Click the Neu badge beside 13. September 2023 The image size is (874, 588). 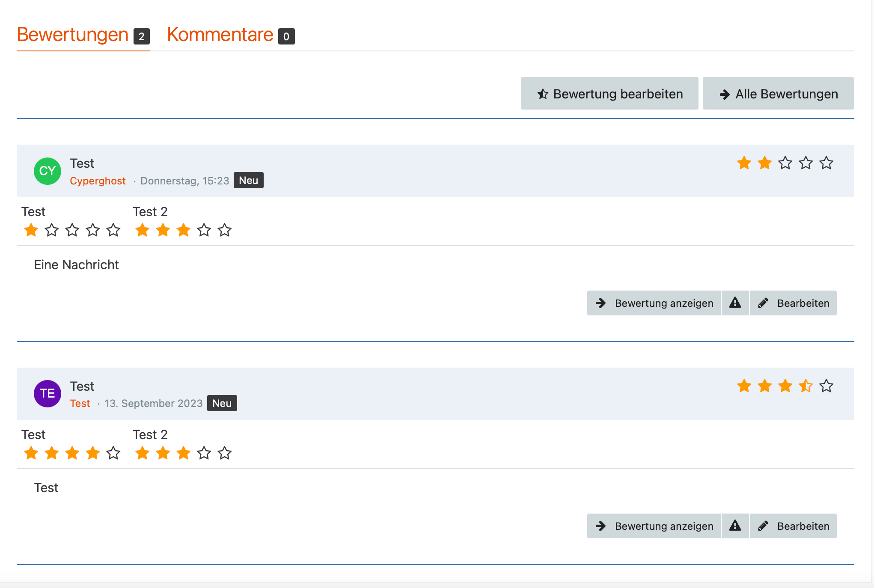tap(222, 404)
